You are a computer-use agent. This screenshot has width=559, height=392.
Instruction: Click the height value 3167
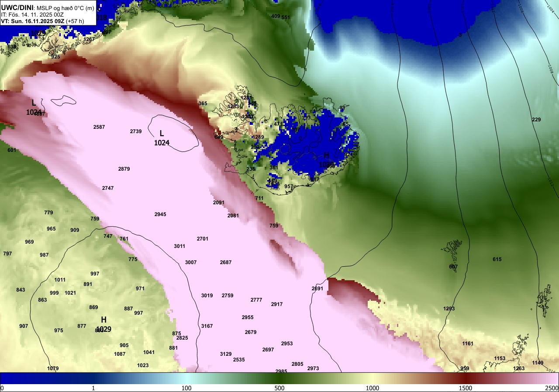pyautogui.click(x=207, y=326)
